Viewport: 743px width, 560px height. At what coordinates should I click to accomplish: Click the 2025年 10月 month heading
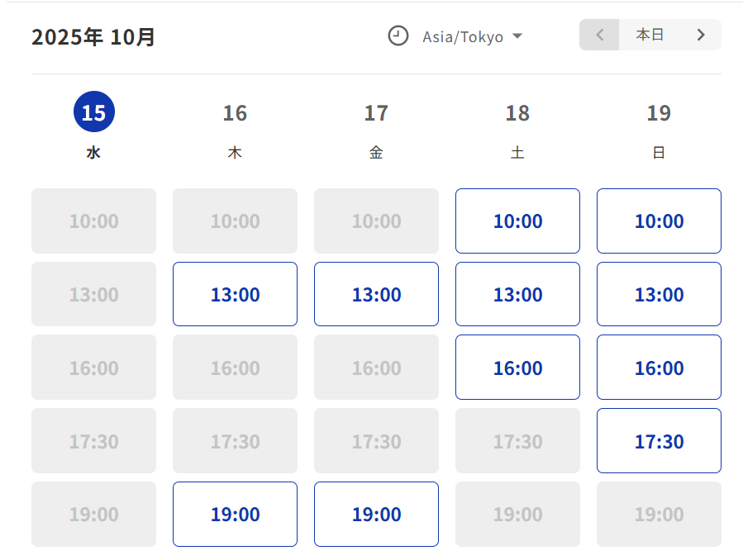point(93,37)
